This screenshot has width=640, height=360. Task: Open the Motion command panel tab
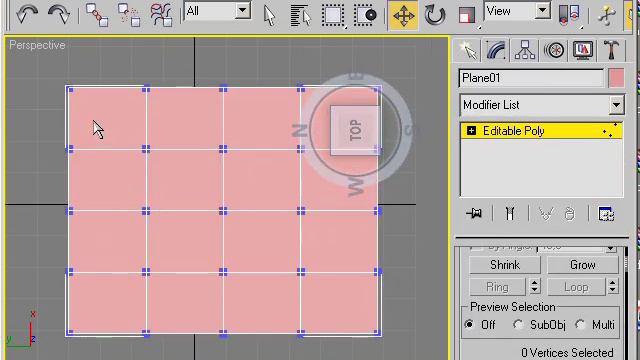tap(554, 51)
